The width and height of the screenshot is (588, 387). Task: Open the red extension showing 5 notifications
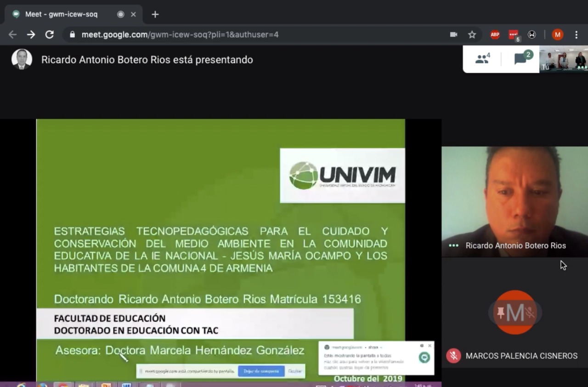[x=513, y=34]
